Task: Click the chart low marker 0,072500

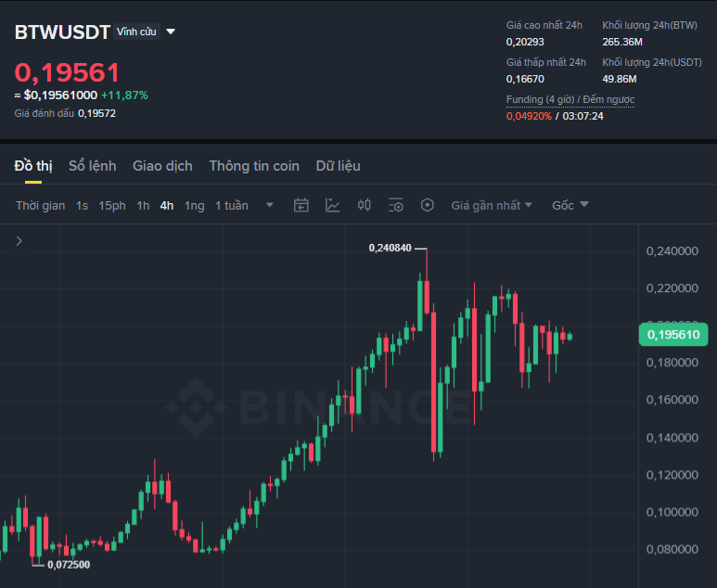Action: [69, 565]
